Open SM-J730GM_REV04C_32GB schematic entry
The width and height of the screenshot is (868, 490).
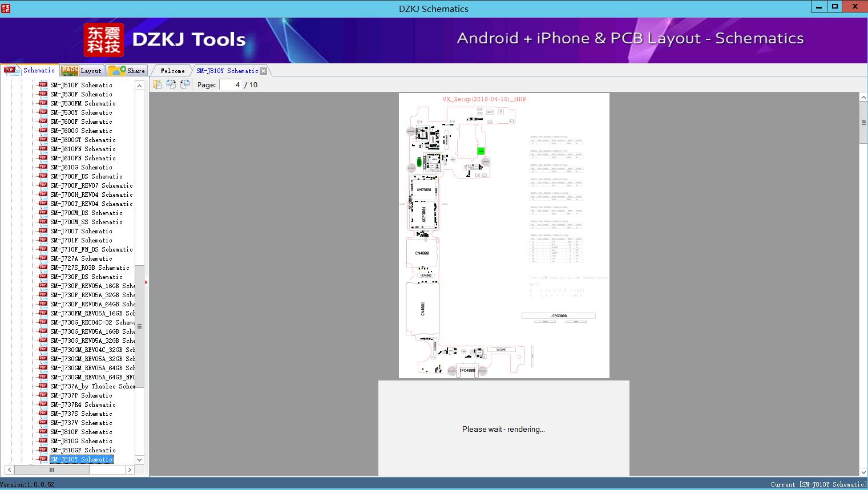(92, 350)
